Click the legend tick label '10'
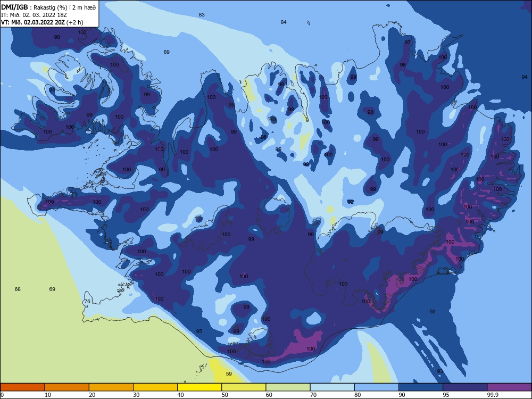 tap(48, 395)
